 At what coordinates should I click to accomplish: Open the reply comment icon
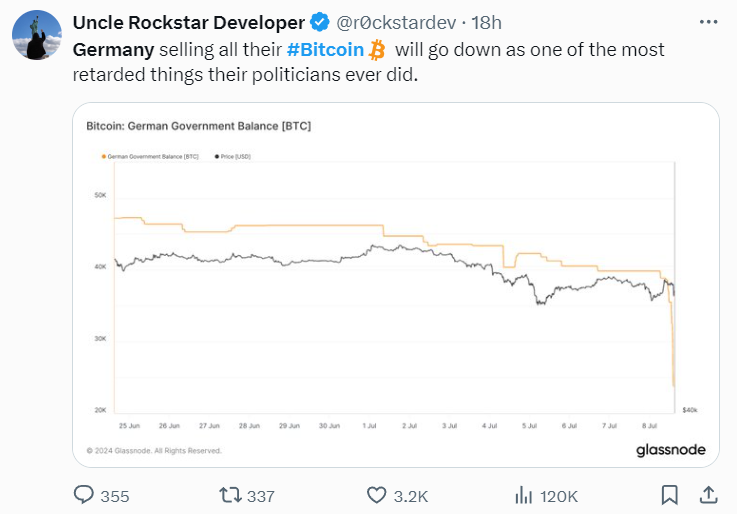[x=84, y=495]
